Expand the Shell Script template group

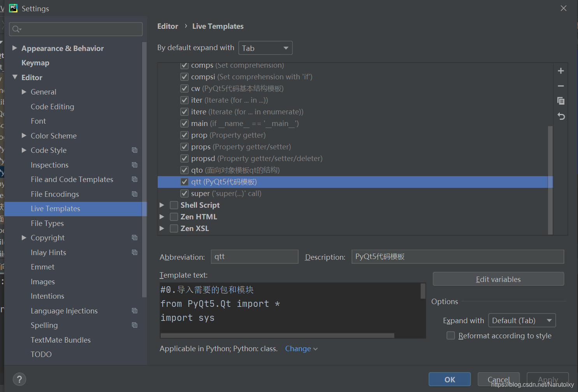pos(162,205)
